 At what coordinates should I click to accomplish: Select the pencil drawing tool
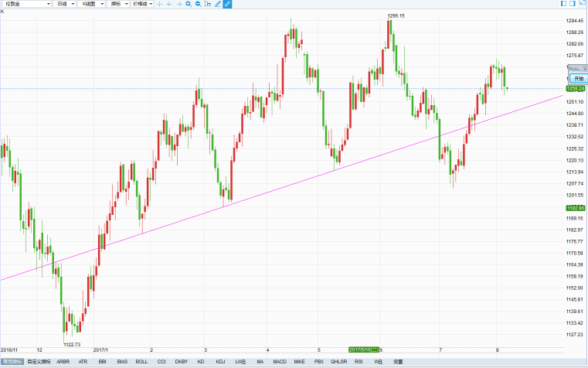pyautogui.click(x=217, y=4)
